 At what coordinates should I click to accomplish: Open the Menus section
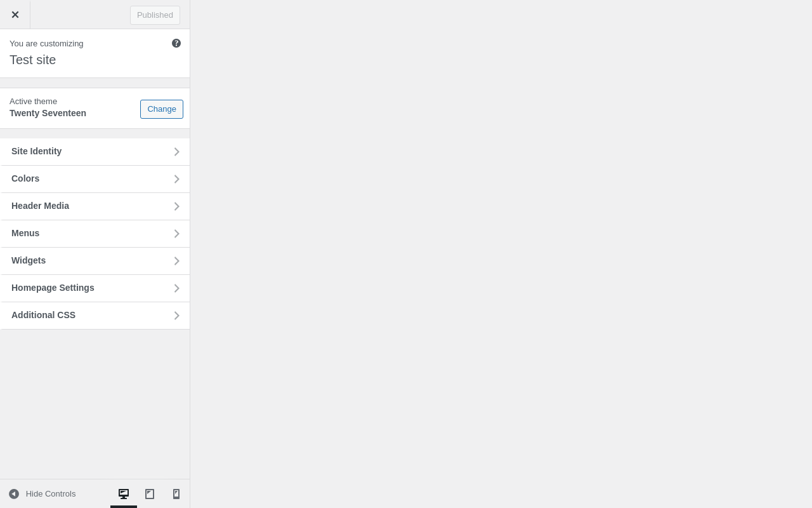click(95, 234)
